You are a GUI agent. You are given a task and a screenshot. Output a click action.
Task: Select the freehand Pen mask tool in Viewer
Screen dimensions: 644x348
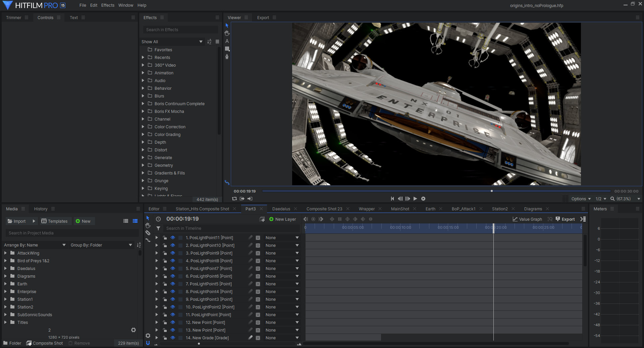(x=227, y=57)
